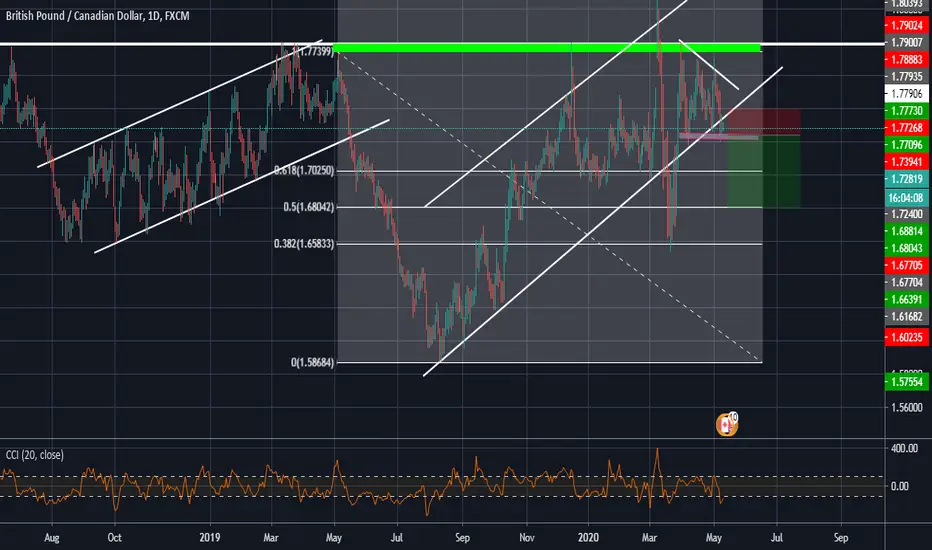The image size is (932, 550).
Task: Click the 1.67705 red price label
Action: [x=906, y=265]
